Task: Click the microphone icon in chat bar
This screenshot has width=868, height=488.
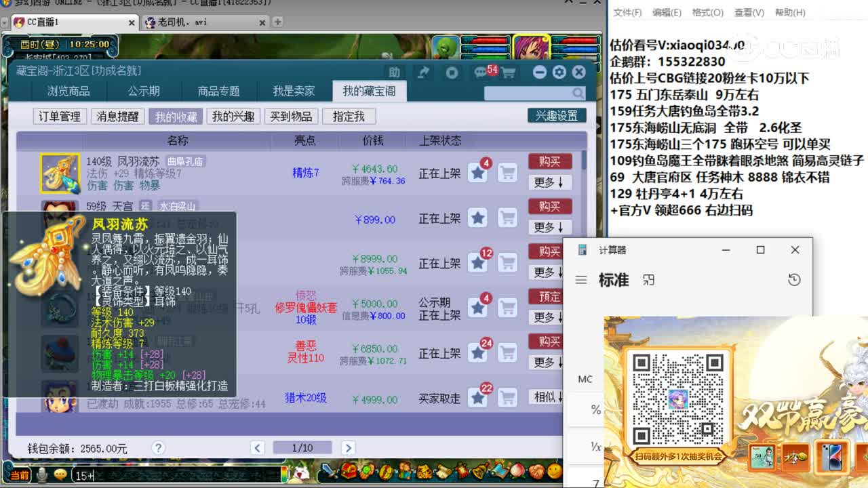Action: pos(42,475)
